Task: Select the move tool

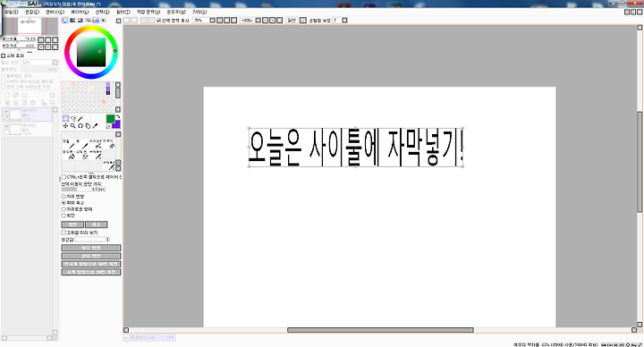Action: coord(65,126)
